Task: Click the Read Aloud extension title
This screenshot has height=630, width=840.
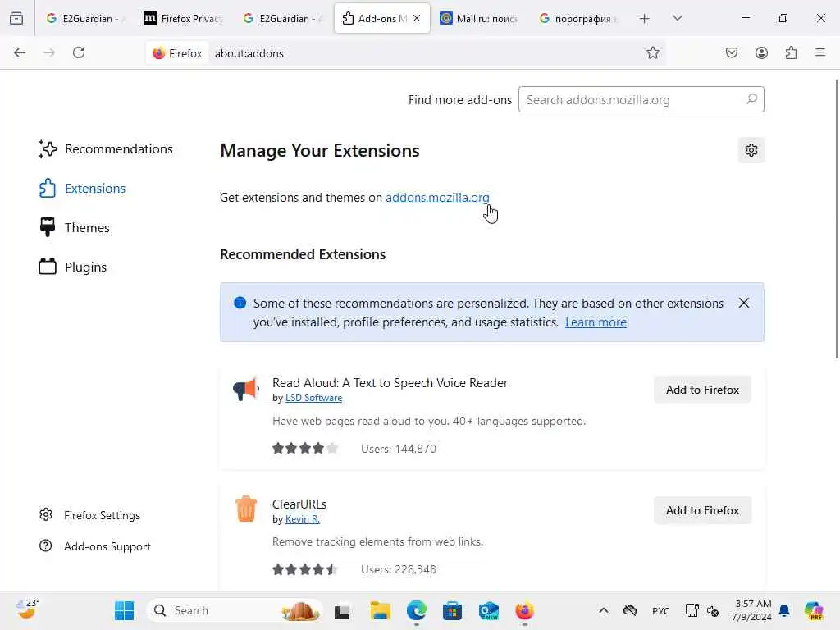Action: click(390, 382)
